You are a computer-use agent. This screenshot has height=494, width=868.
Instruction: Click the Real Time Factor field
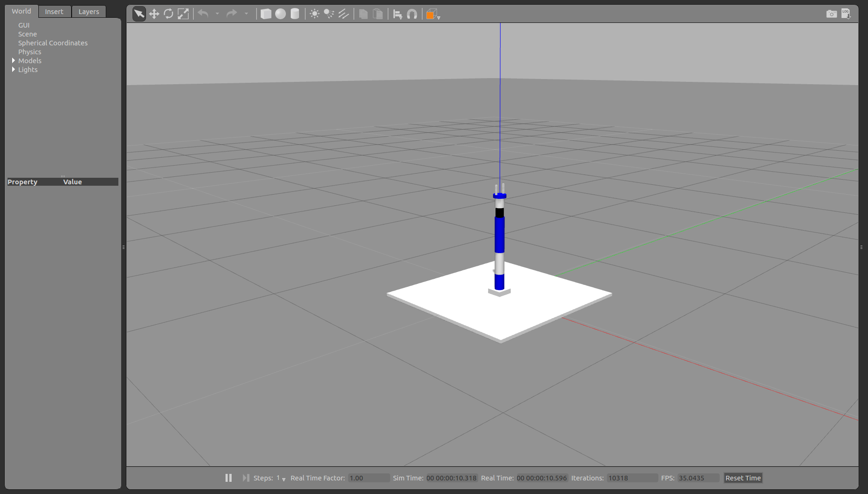point(369,478)
